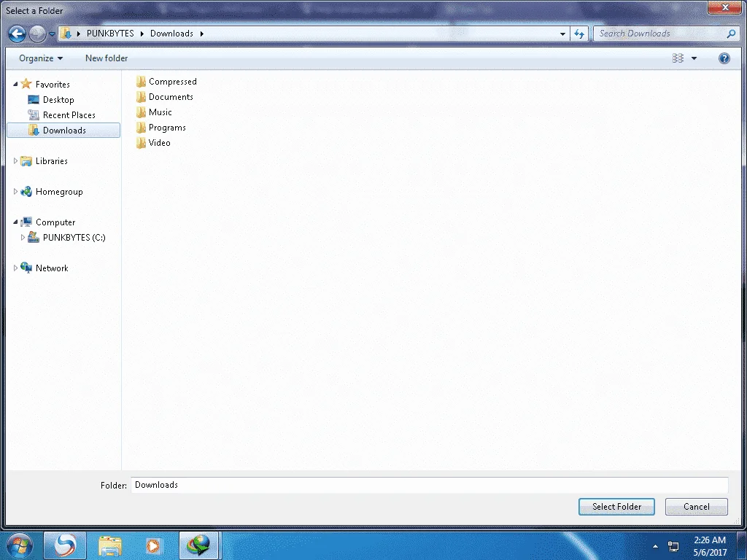747x560 pixels.
Task: Select the Documents folder icon
Action: [141, 97]
